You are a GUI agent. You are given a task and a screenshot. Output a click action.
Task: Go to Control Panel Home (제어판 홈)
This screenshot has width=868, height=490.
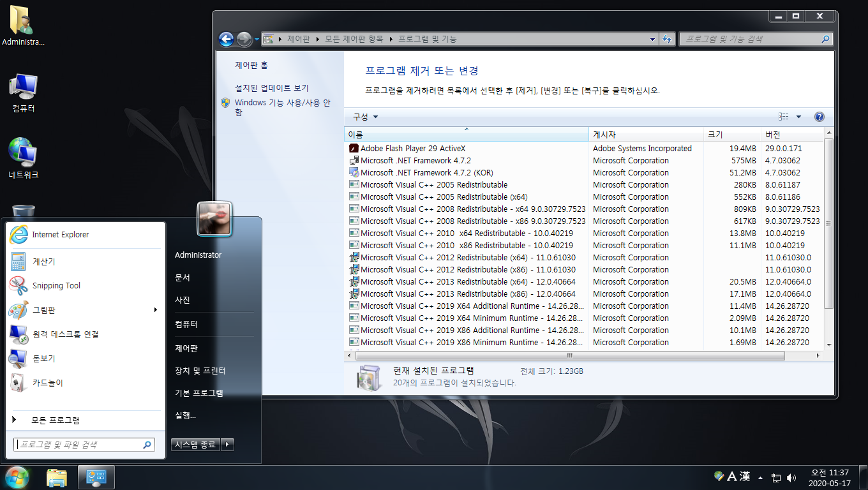tap(251, 65)
